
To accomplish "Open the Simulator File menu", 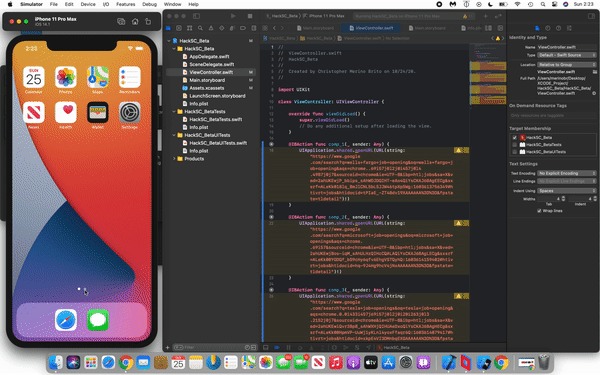I will (54, 4).
